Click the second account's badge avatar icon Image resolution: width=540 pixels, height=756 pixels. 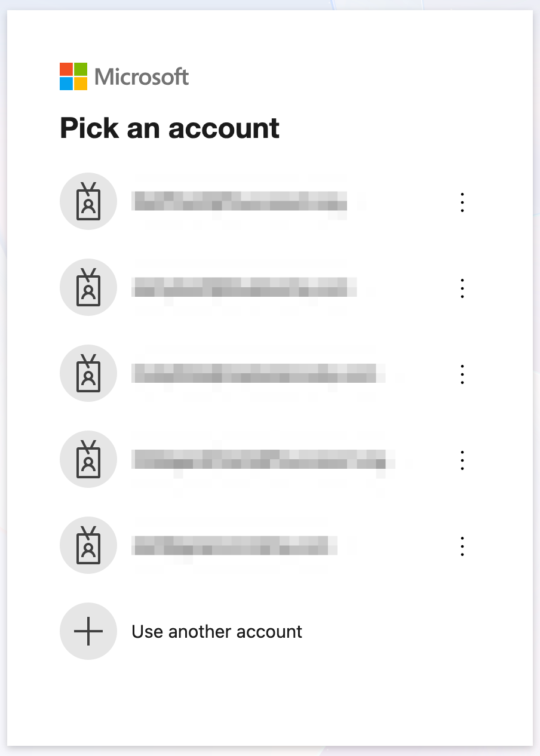pyautogui.click(x=88, y=287)
